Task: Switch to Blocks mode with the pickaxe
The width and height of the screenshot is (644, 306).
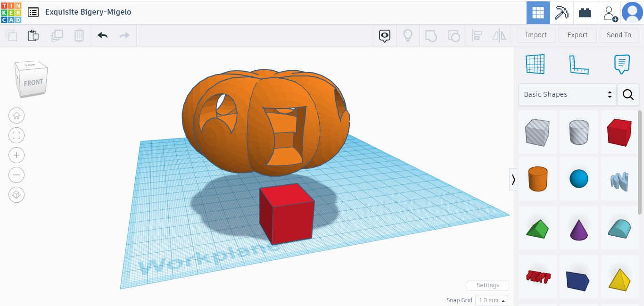Action: [x=561, y=12]
